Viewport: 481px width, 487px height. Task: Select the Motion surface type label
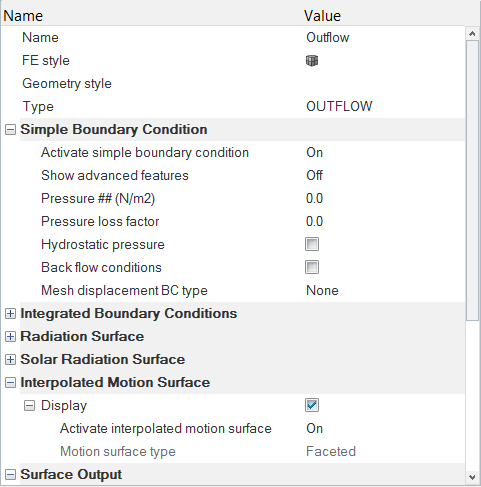point(118,452)
